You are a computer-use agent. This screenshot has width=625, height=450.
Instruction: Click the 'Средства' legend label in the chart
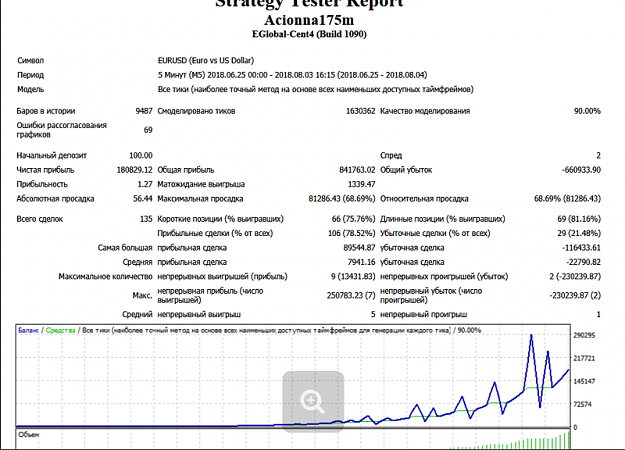coord(60,330)
